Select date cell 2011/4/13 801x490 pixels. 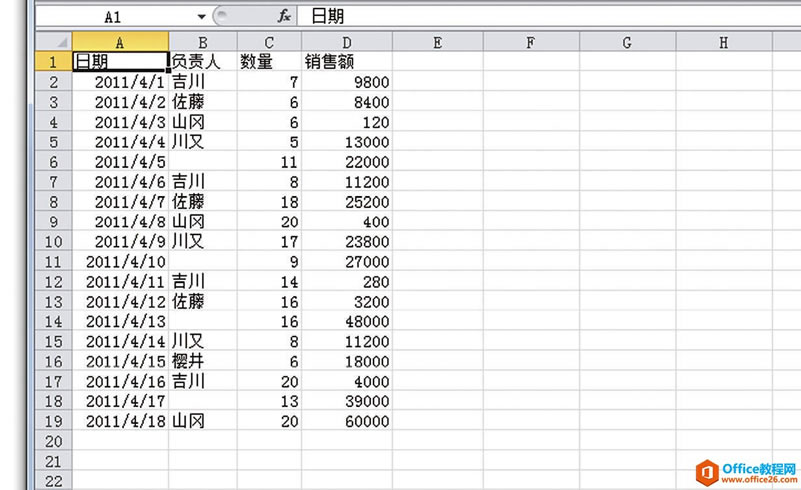(x=121, y=321)
